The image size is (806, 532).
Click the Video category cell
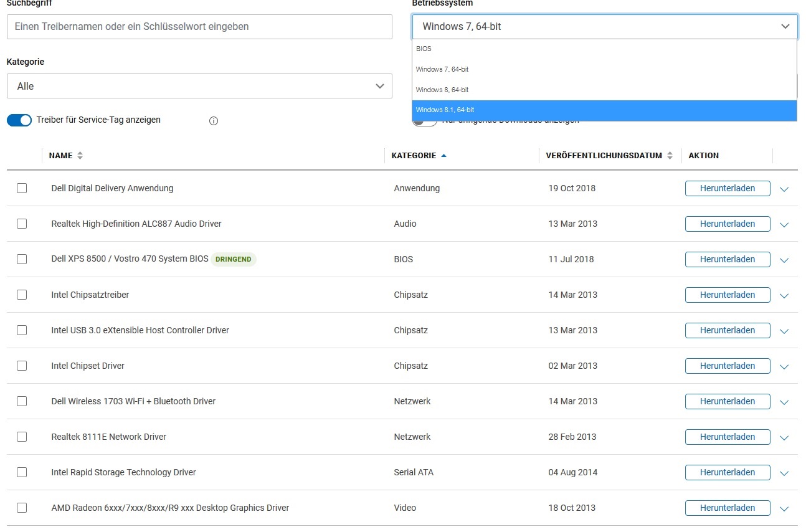(x=405, y=508)
